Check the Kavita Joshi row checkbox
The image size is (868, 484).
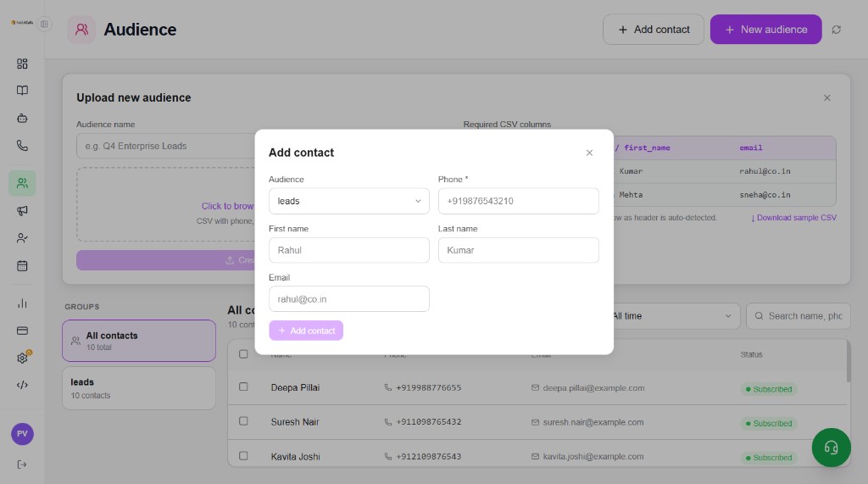point(243,456)
